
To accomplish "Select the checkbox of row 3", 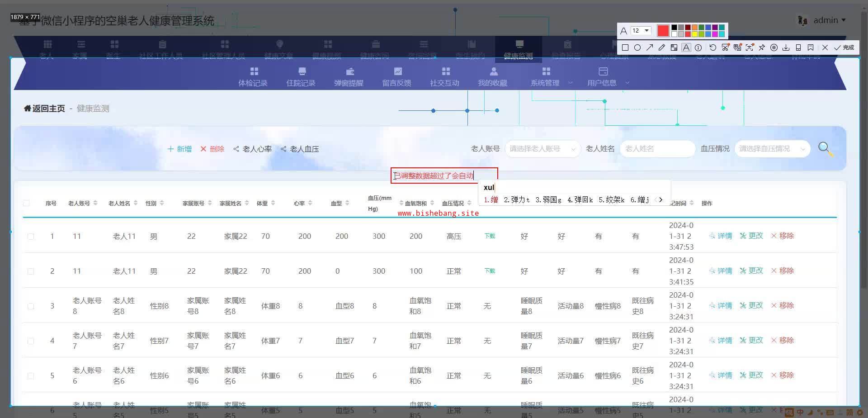I will pyautogui.click(x=31, y=306).
